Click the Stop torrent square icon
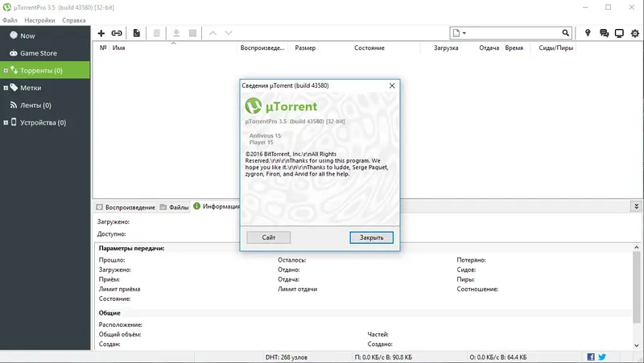Image resolution: width=644 pixels, height=363 pixels. 192,33
